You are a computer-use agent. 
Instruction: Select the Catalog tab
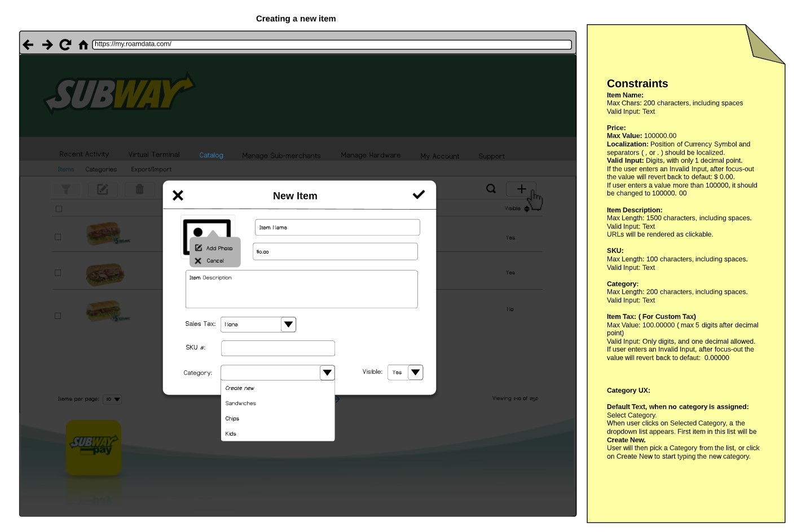tap(212, 155)
